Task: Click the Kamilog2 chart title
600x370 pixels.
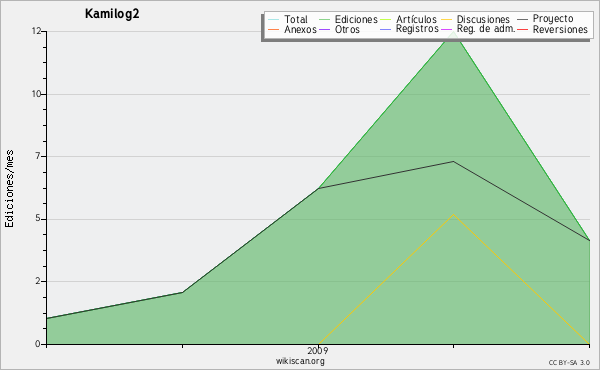Action: [x=112, y=14]
